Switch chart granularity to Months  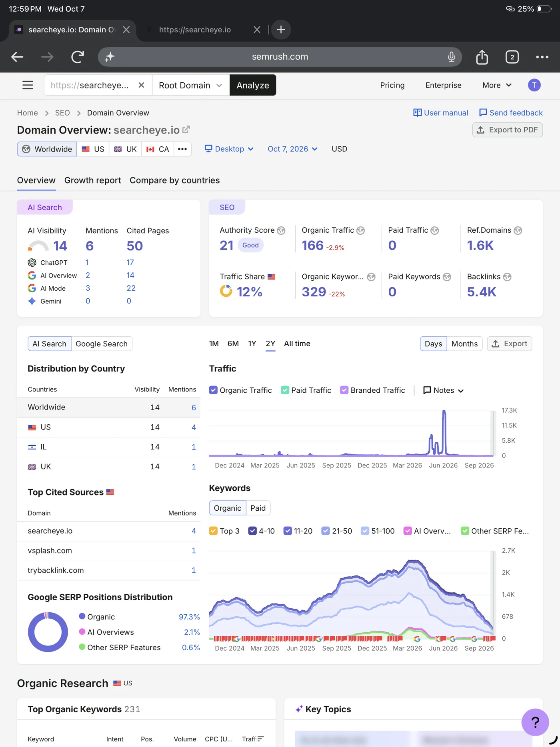coord(464,344)
